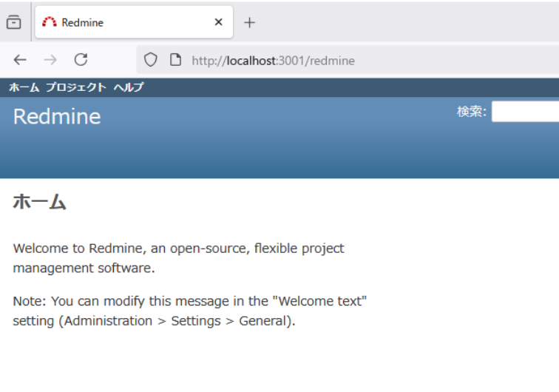Show site information page icon
The image size is (559, 392).
[x=175, y=60]
